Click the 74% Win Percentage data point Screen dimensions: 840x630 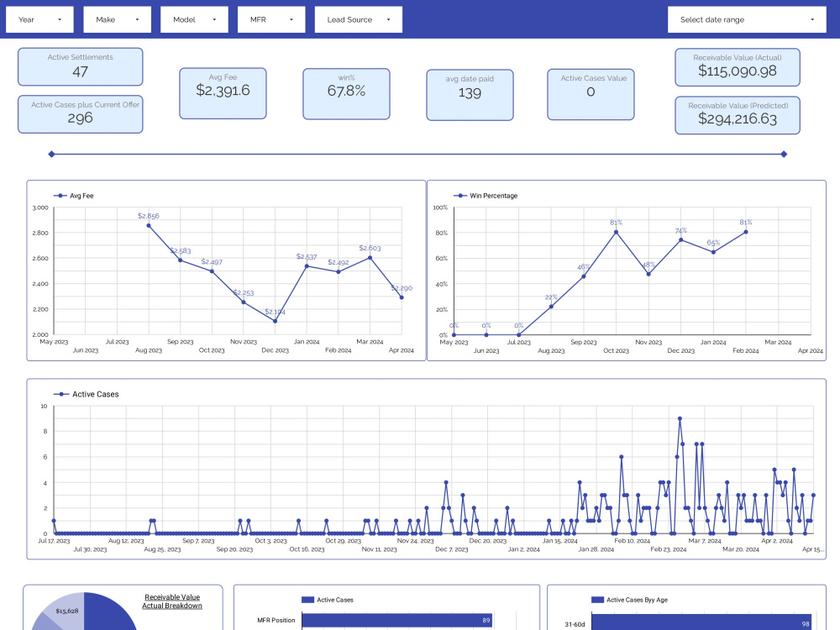[681, 240]
